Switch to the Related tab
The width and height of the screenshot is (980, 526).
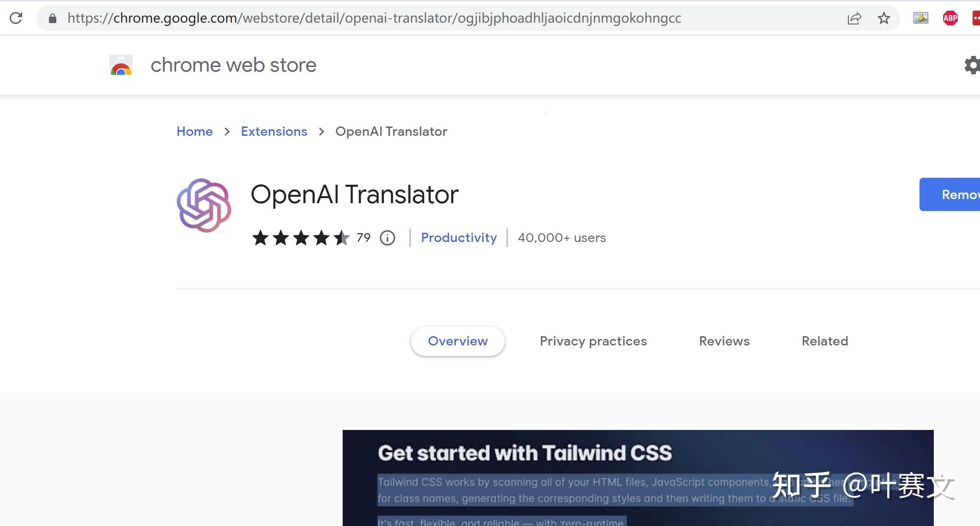click(x=824, y=341)
